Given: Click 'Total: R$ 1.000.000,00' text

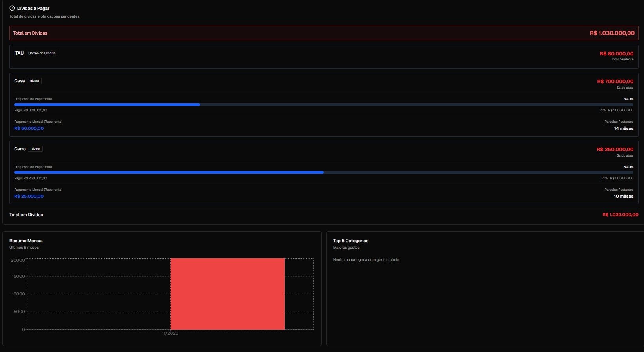Looking at the screenshot, I should tap(616, 110).
